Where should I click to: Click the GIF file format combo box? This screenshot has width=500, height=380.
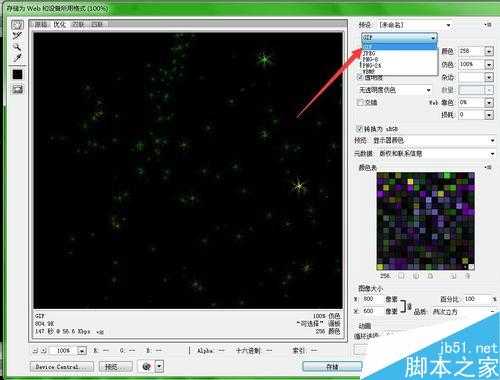pos(399,37)
